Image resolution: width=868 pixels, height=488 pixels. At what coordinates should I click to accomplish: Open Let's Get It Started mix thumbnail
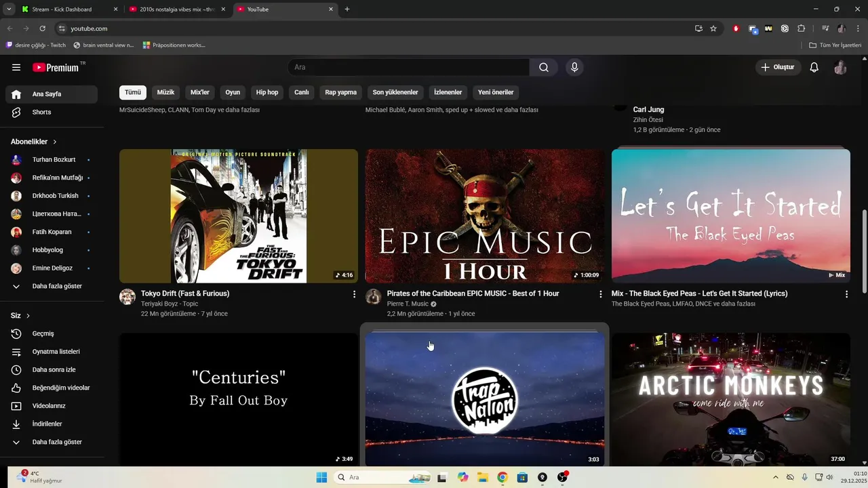tap(731, 216)
